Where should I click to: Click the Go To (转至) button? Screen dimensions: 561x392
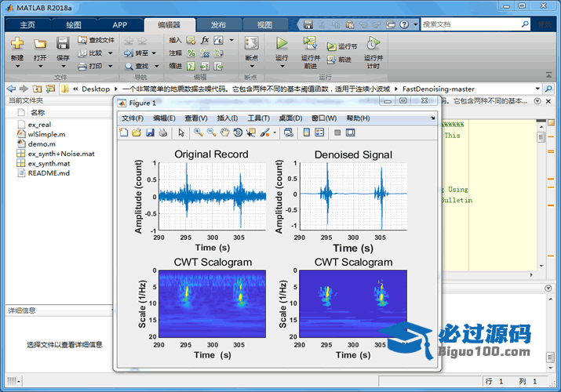[x=137, y=53]
